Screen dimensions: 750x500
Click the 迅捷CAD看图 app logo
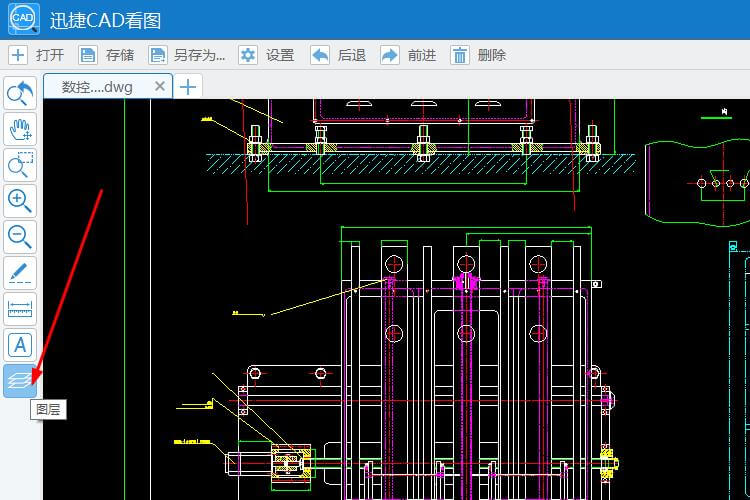[x=24, y=19]
